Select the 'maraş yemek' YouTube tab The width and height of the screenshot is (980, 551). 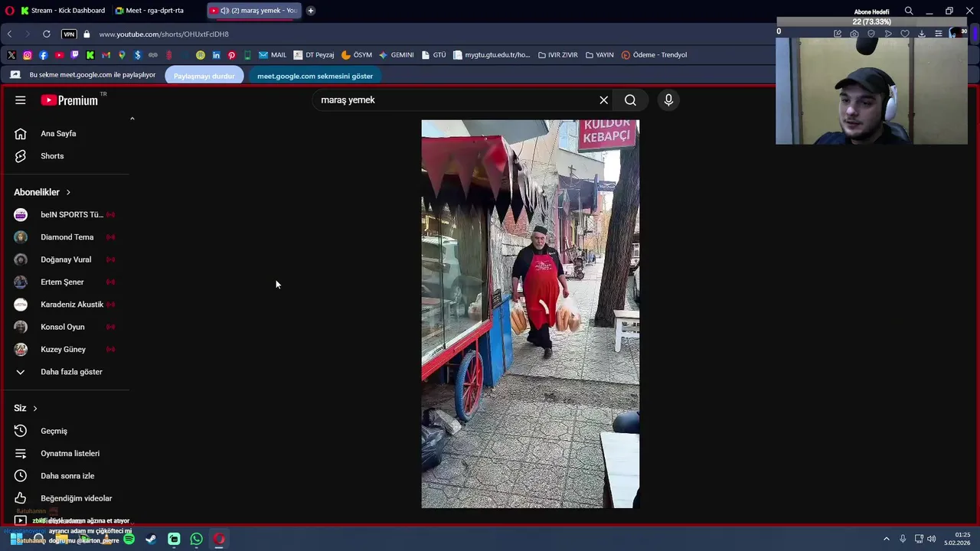[253, 11]
